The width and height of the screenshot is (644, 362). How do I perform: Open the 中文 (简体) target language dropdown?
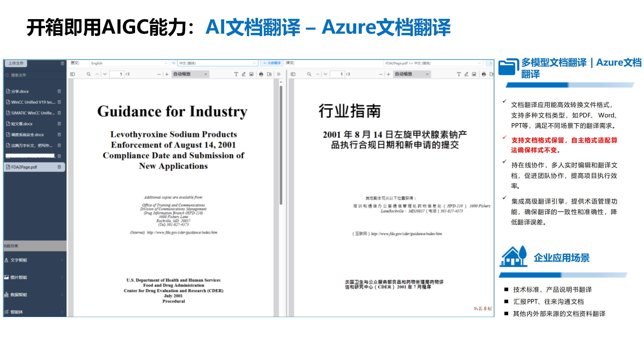(217, 63)
